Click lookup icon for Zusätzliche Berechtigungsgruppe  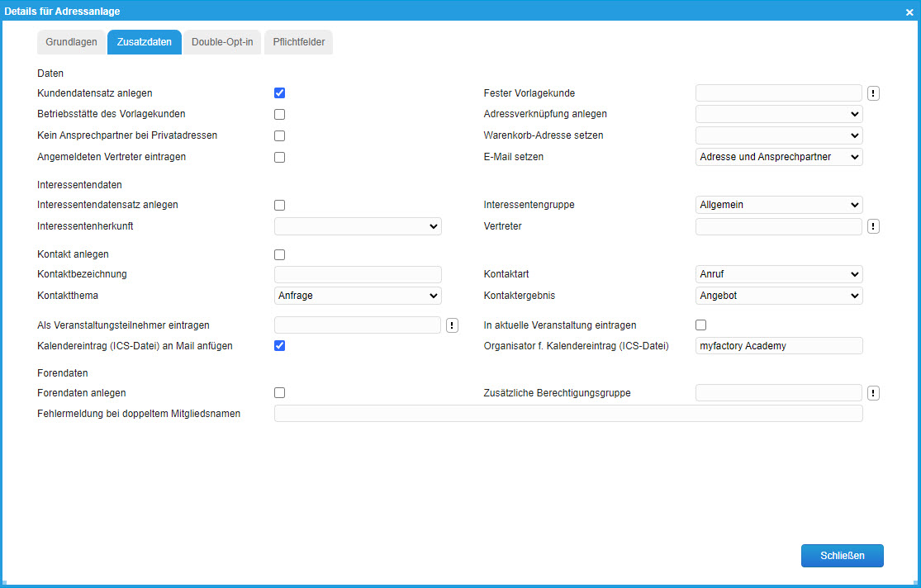(x=873, y=393)
